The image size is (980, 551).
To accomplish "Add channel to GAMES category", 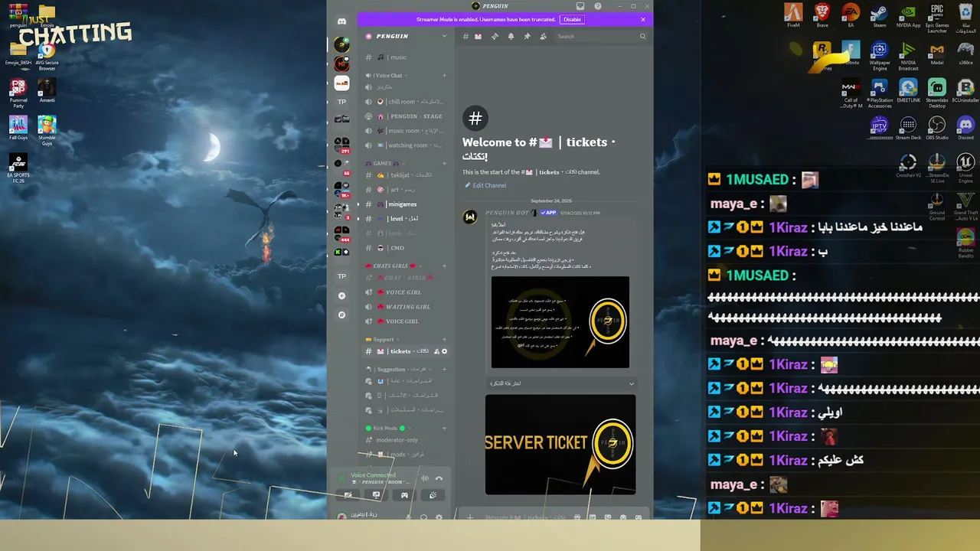I will [x=444, y=163].
